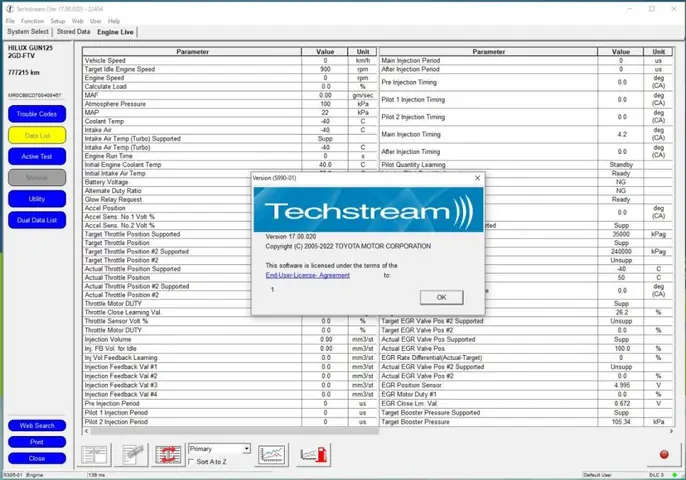686x480 pixels.
Task: Click the Active Test button
Action: pos(37,156)
